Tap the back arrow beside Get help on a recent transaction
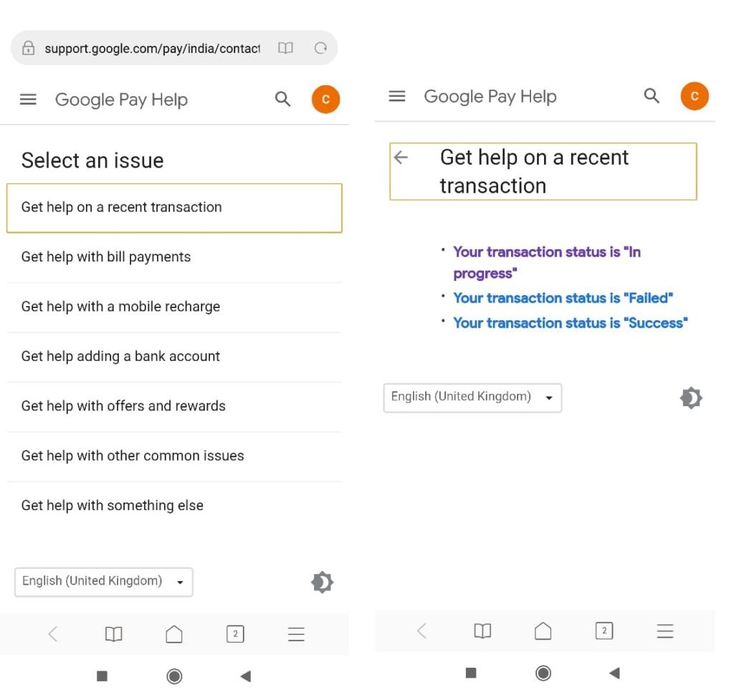 401,157
